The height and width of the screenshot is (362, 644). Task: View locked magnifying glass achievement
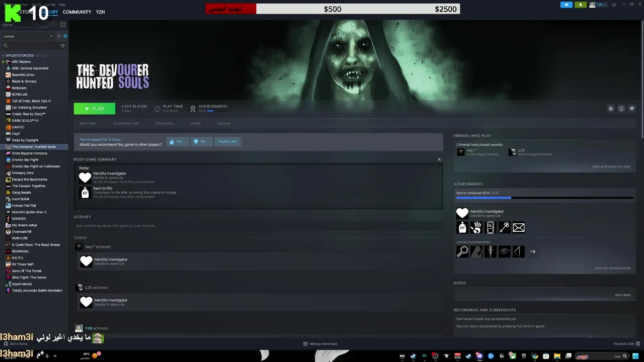462,251
